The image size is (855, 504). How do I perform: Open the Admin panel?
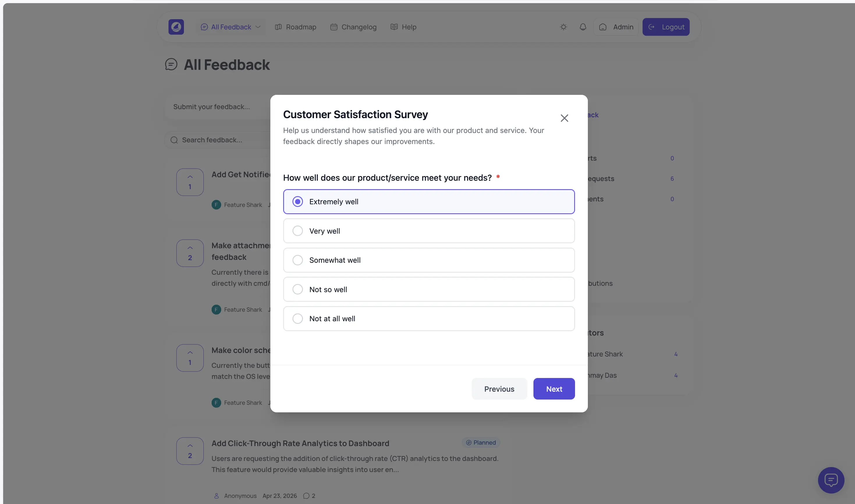click(616, 27)
